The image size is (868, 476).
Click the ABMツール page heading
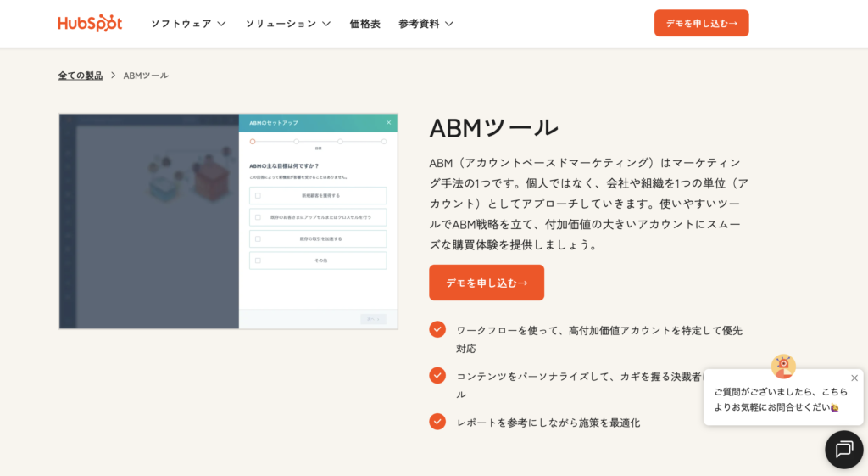click(494, 127)
